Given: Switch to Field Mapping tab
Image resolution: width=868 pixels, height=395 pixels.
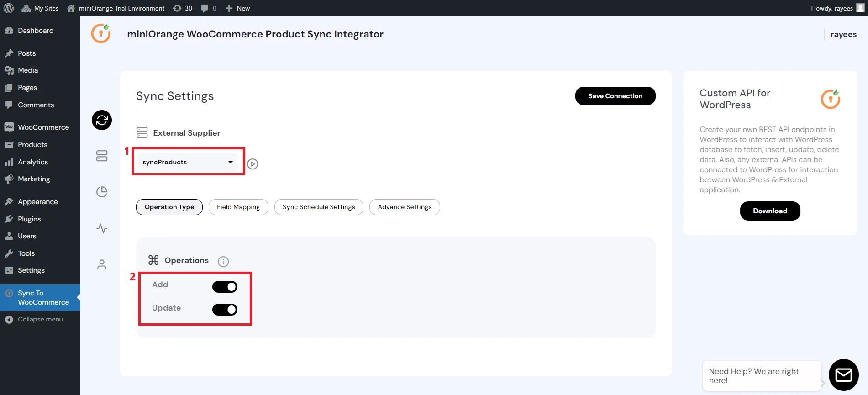Looking at the screenshot, I should tap(238, 207).
